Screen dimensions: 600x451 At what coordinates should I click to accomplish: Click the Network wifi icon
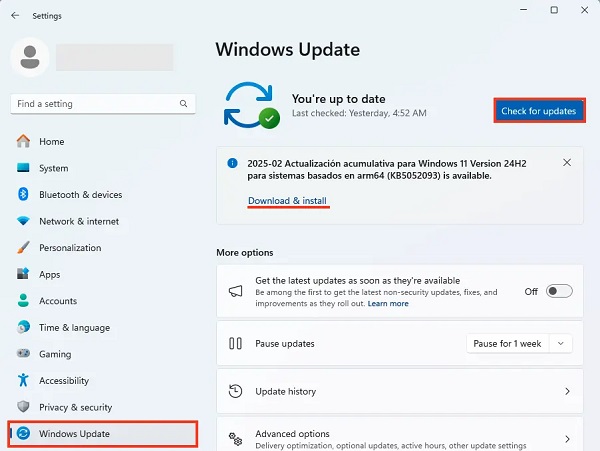pos(23,221)
